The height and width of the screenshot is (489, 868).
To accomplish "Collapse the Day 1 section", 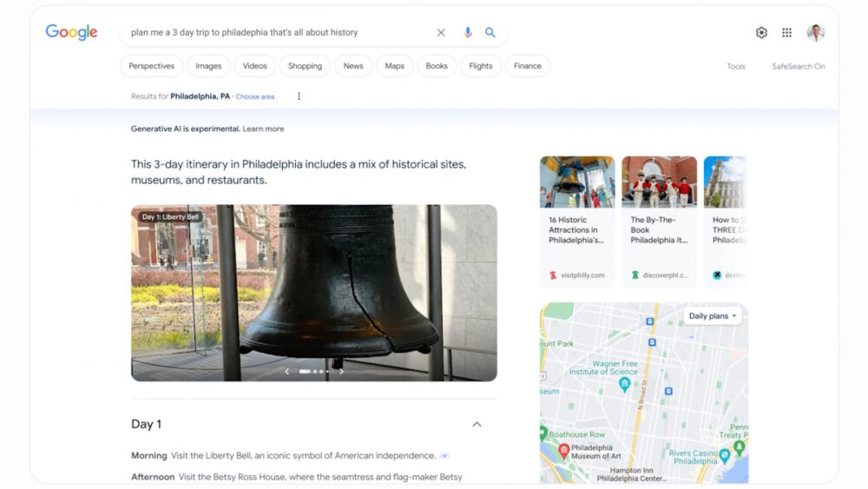I will tap(477, 424).
